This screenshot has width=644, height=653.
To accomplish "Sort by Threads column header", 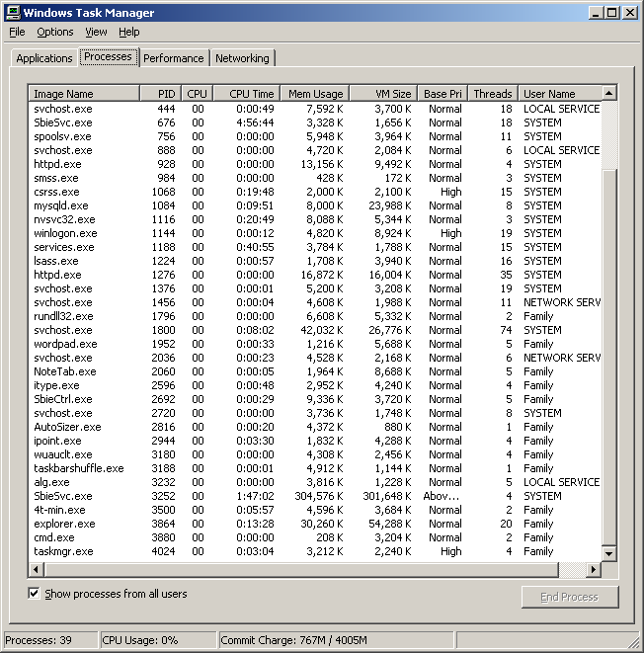I will (x=493, y=94).
